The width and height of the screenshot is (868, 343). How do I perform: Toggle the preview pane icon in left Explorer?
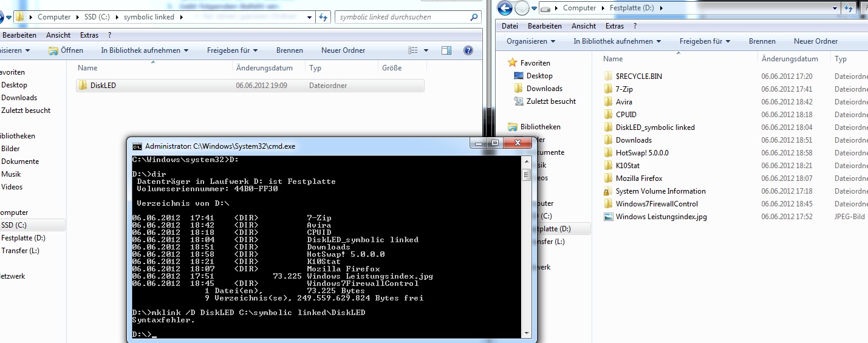coord(446,50)
